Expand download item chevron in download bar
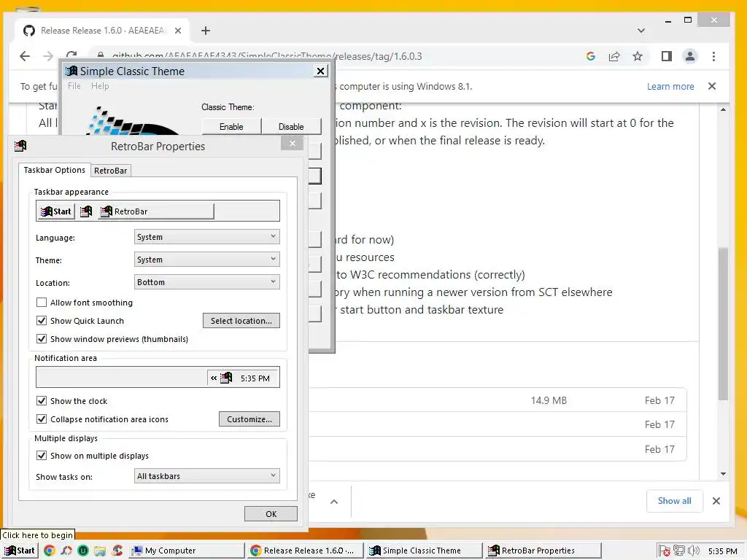 334,502
